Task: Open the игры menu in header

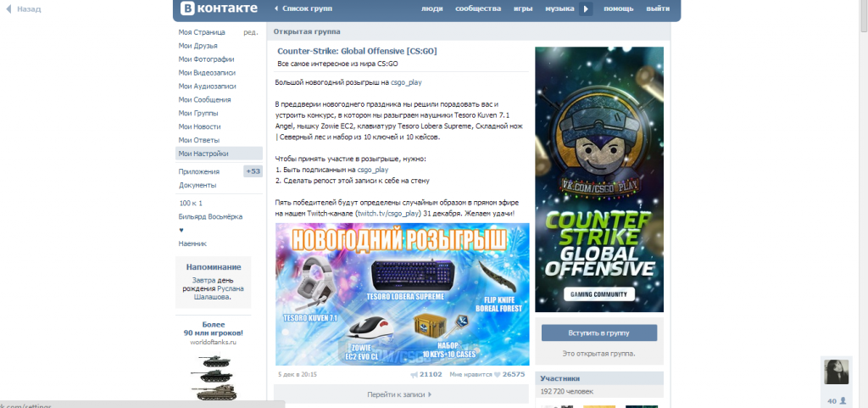Action: (522, 9)
